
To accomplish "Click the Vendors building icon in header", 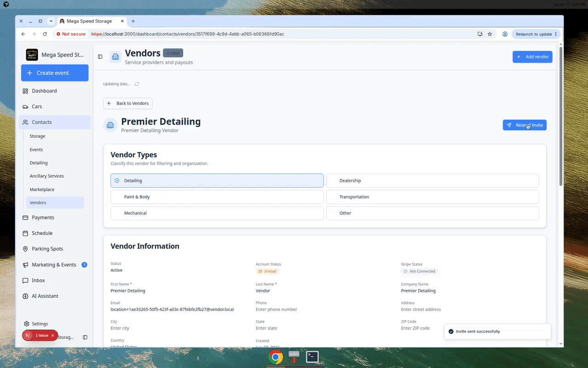I will click(x=115, y=57).
